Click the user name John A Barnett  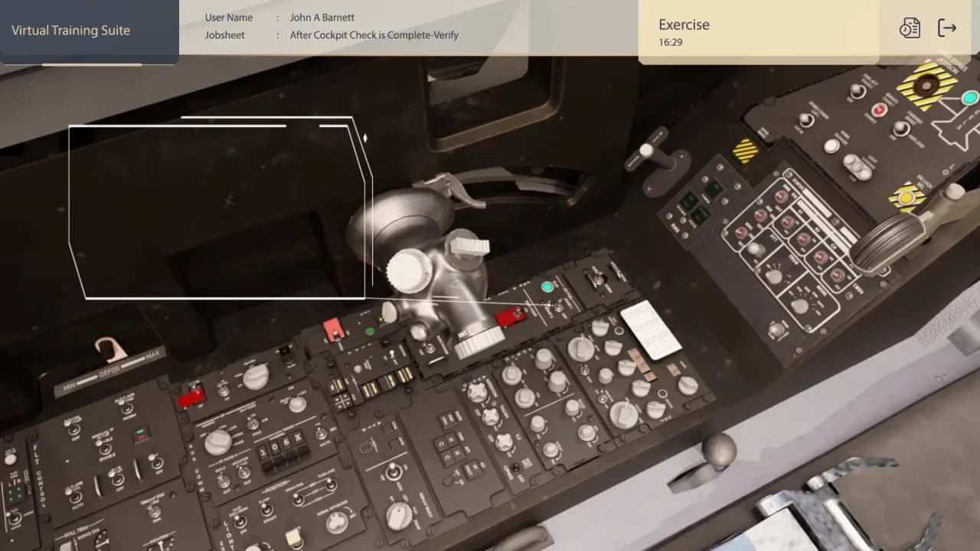(322, 18)
